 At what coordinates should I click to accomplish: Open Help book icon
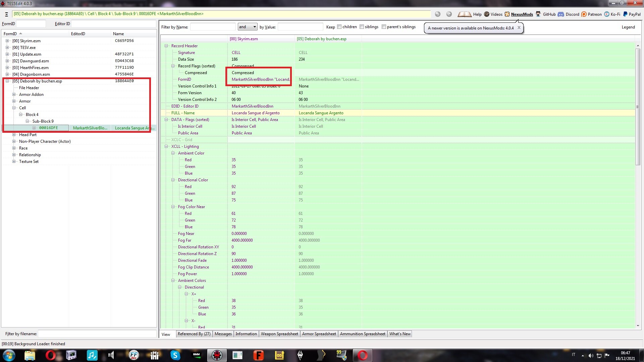465,14
